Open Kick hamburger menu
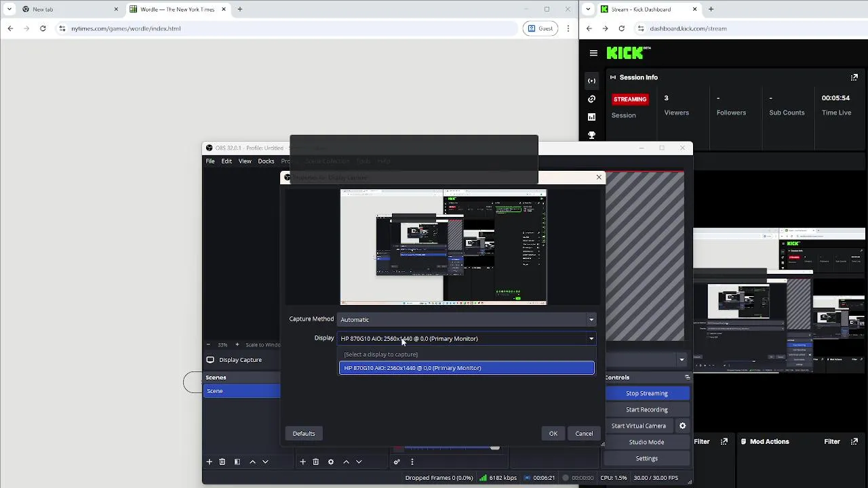The width and height of the screenshot is (868, 488). click(593, 53)
